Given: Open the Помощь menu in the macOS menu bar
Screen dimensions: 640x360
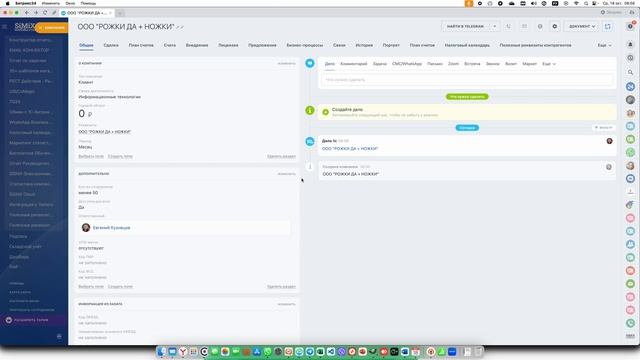Looking at the screenshot, I should [x=88, y=3].
